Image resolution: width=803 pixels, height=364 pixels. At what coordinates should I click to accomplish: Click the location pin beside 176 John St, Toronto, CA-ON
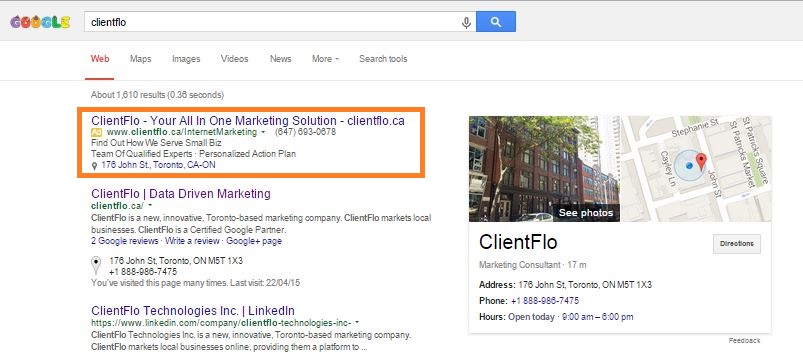point(94,166)
